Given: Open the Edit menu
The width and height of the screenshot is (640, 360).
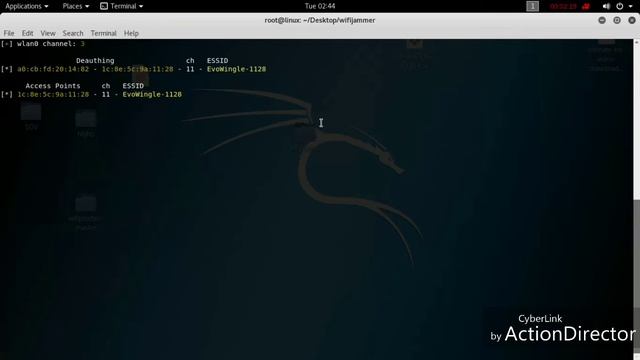Looking at the screenshot, I should click(x=27, y=33).
